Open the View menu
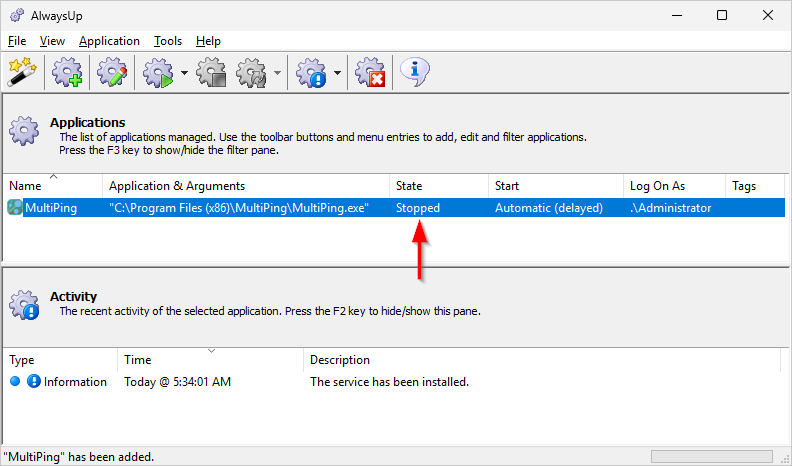Image resolution: width=792 pixels, height=466 pixels. (x=53, y=41)
